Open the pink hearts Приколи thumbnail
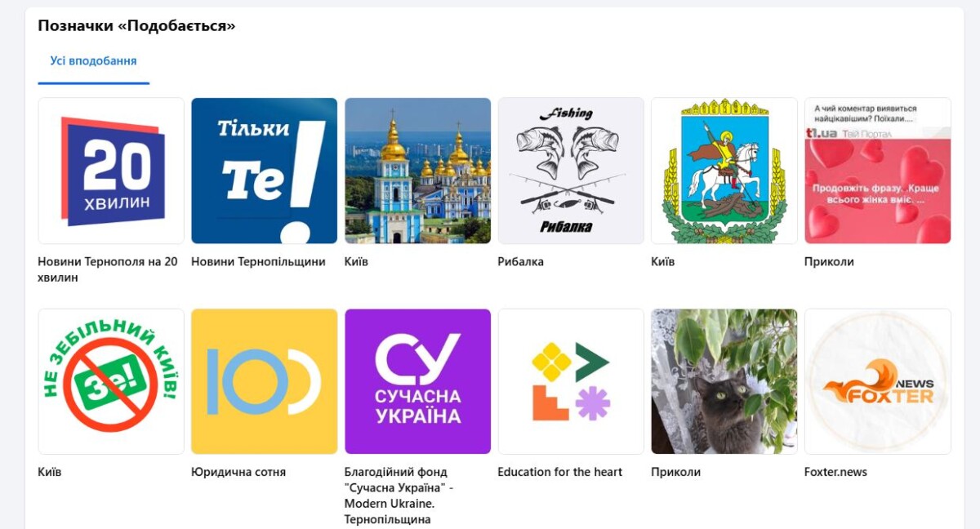The width and height of the screenshot is (980, 529). coord(878,171)
